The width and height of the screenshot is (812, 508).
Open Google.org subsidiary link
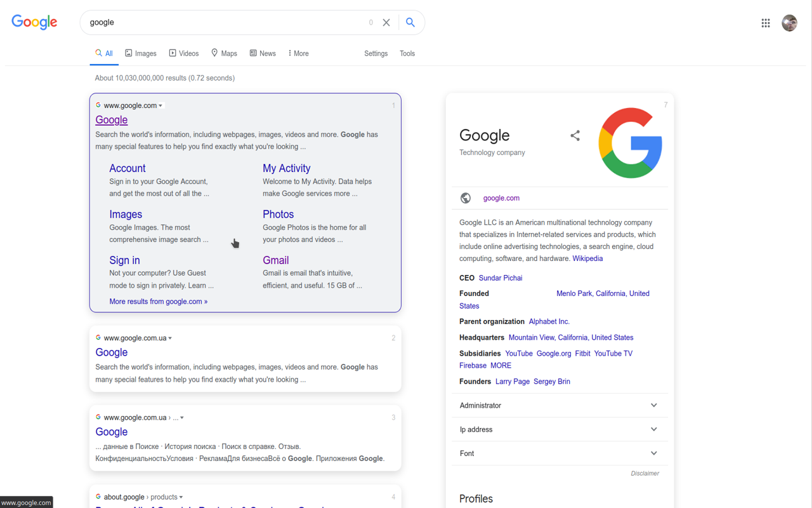[554, 354]
